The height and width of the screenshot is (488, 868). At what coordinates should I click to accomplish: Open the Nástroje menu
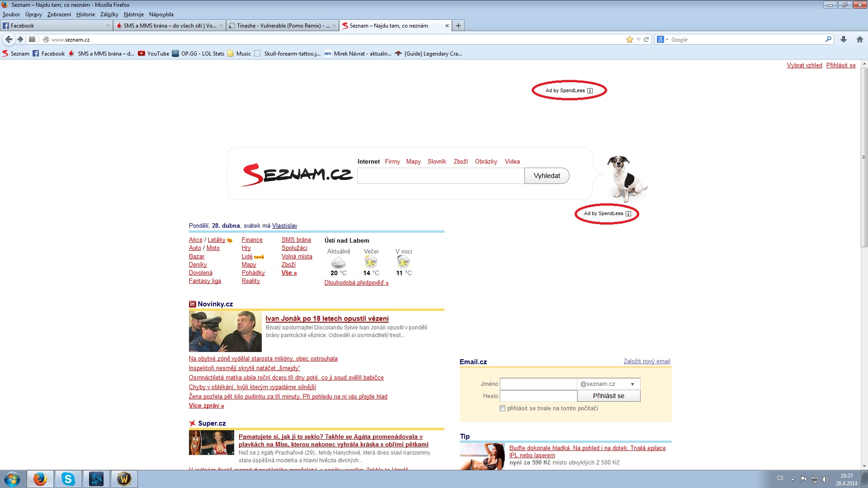[x=134, y=14]
